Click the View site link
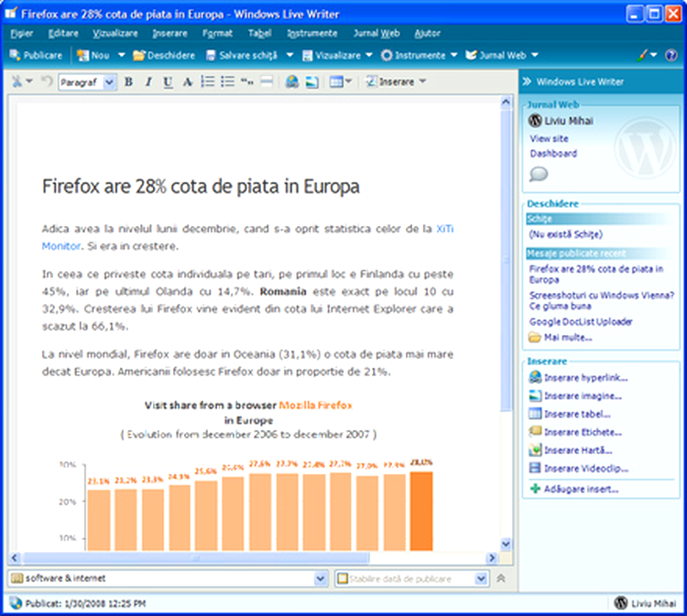The image size is (687, 616). pyautogui.click(x=549, y=139)
